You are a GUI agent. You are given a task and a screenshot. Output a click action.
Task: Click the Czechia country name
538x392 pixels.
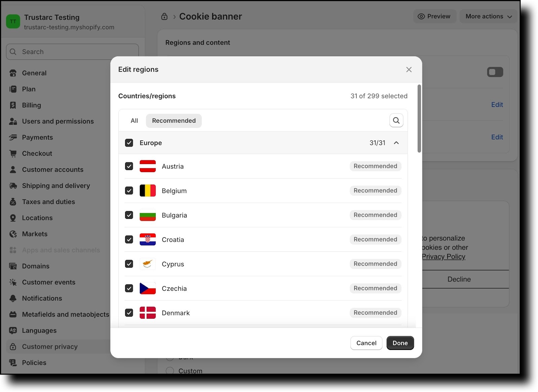coord(174,288)
